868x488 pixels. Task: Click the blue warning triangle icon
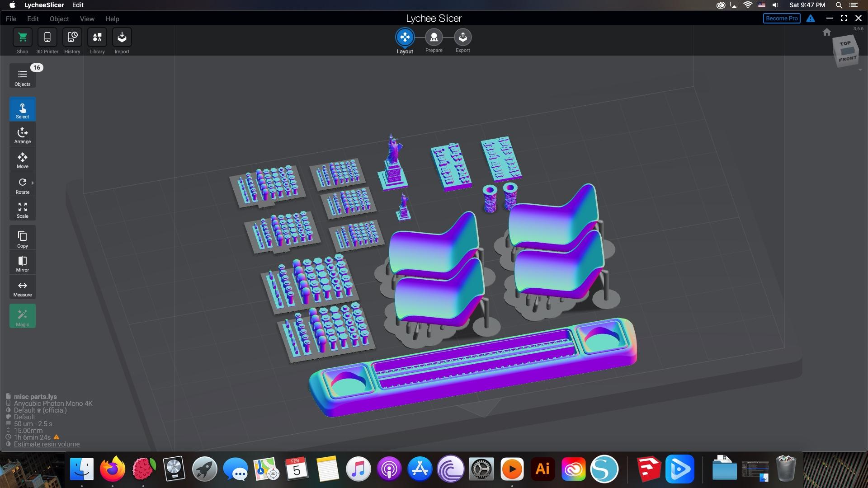pos(811,19)
